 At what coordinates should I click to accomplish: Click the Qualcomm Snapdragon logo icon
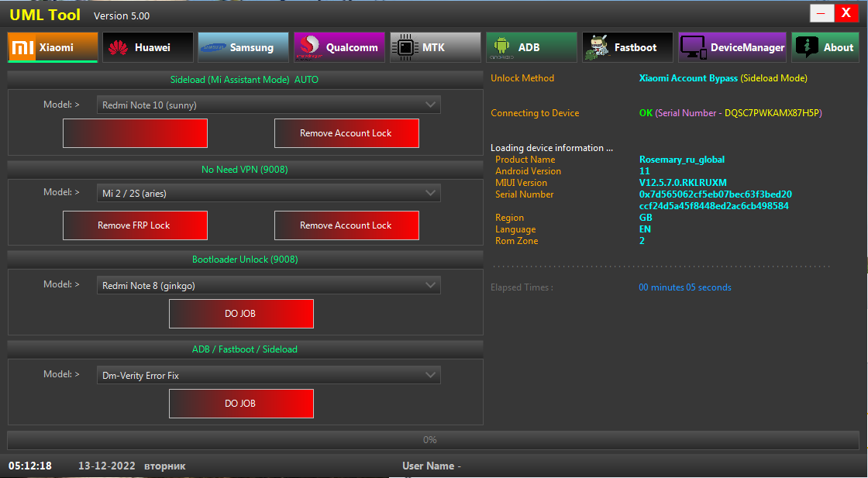click(309, 47)
